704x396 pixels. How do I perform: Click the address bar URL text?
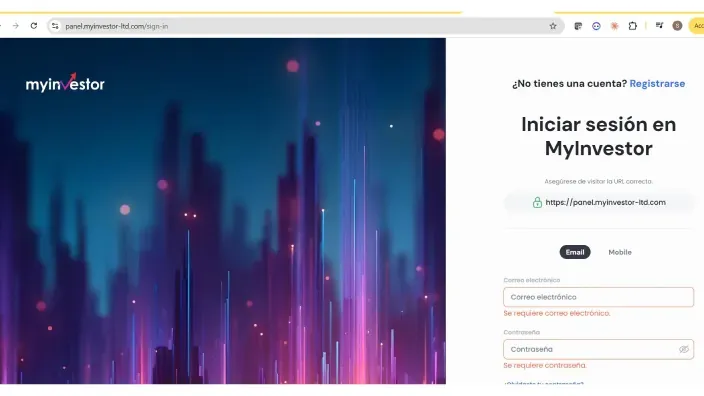117,26
